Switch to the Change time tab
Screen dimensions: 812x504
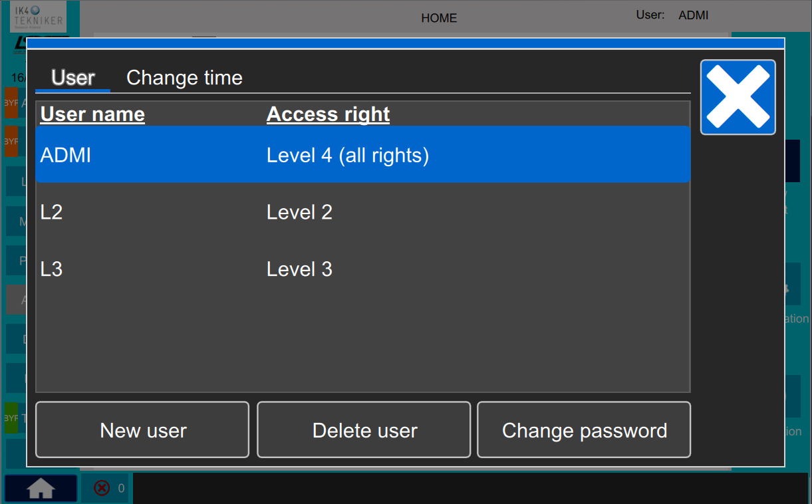[184, 78]
